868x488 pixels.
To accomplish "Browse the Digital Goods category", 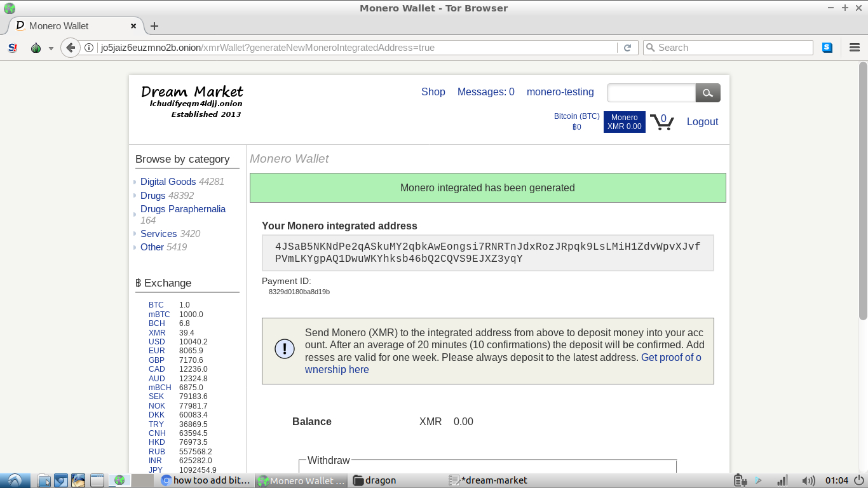I will tap(168, 182).
